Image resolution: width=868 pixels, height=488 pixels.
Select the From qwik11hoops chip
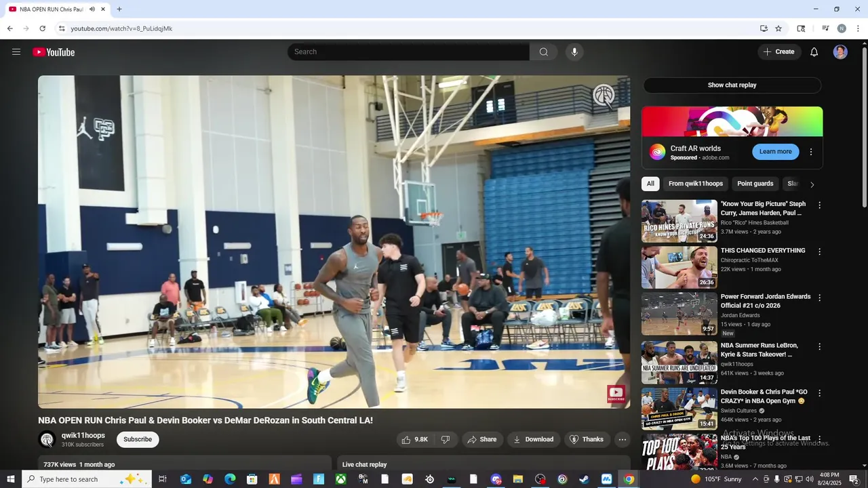pos(696,184)
